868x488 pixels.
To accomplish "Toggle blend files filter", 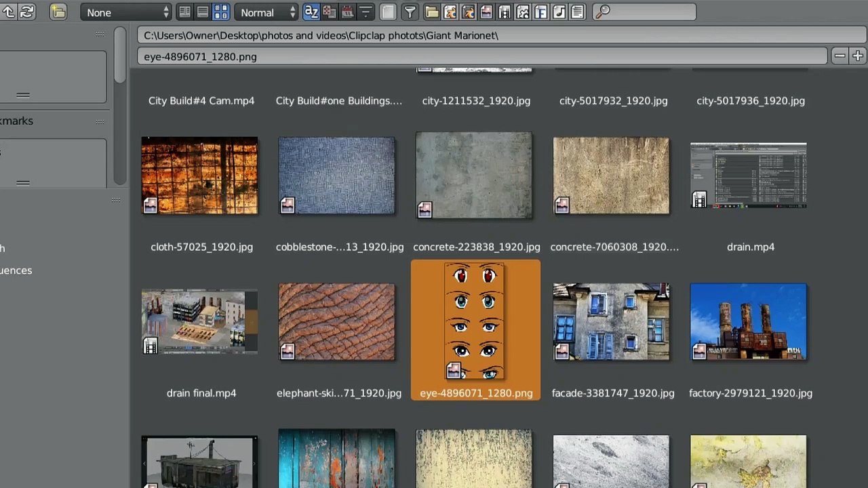I will (x=450, y=12).
